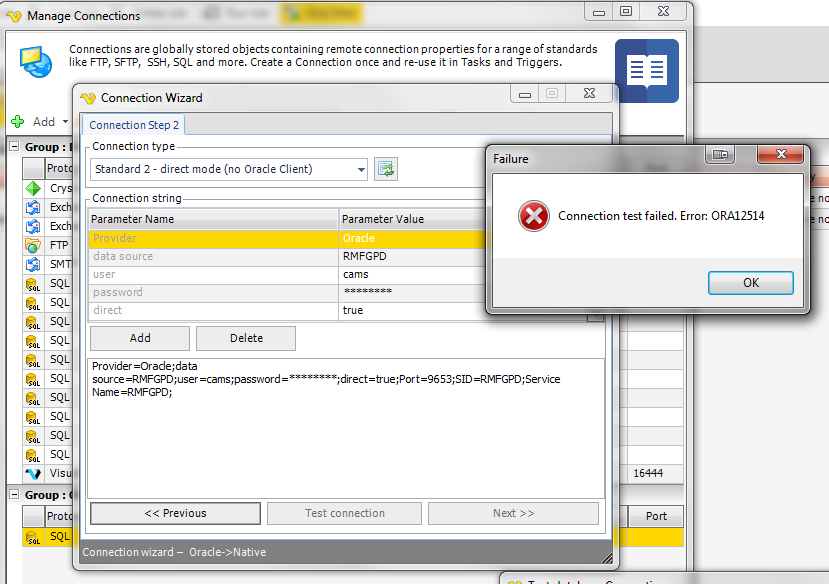The image size is (829, 584).
Task: Click the Delete parameter button
Action: (246, 338)
